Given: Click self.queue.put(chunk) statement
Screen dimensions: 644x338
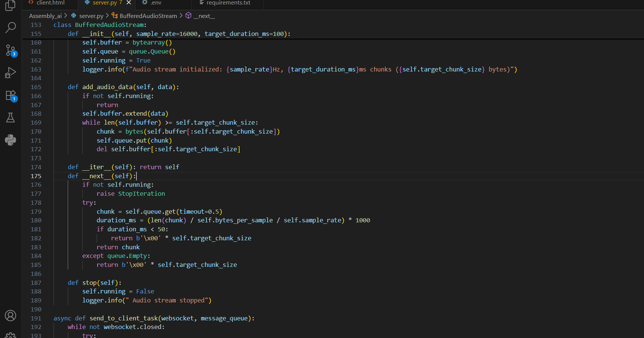Looking at the screenshot, I should (x=134, y=140).
